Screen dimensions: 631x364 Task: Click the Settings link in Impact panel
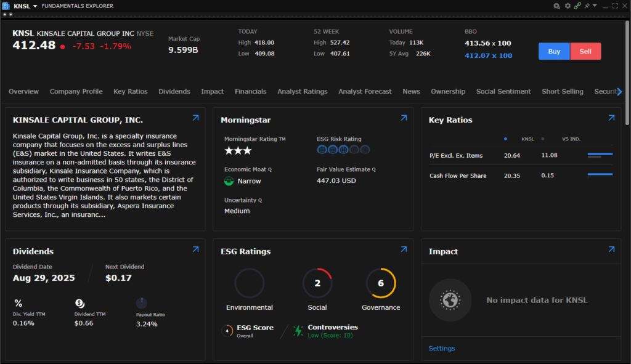pyautogui.click(x=441, y=348)
